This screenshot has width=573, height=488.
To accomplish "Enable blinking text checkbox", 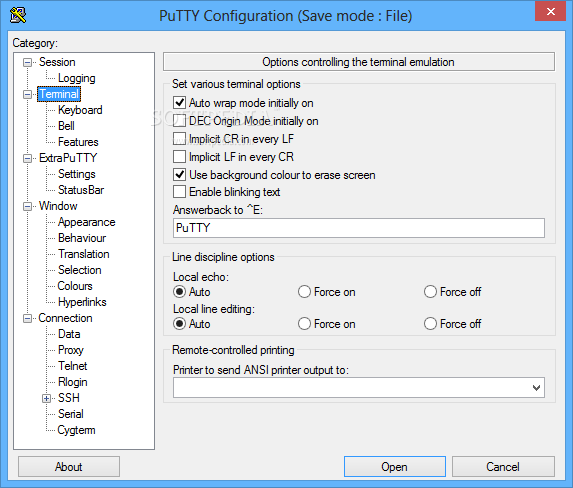I will click(179, 192).
